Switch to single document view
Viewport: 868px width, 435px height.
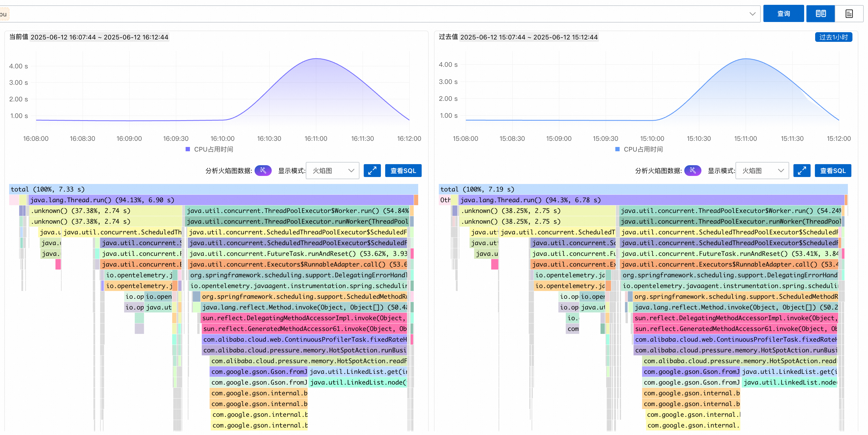849,13
